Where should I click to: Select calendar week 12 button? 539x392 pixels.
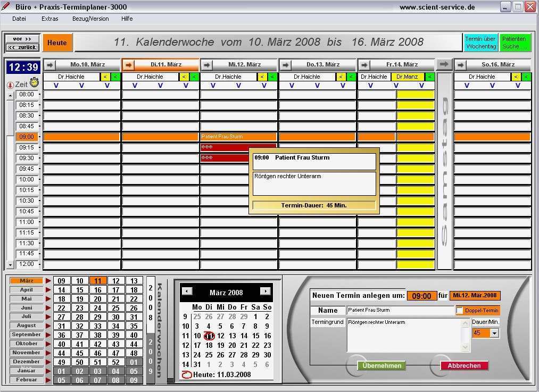[x=116, y=281]
